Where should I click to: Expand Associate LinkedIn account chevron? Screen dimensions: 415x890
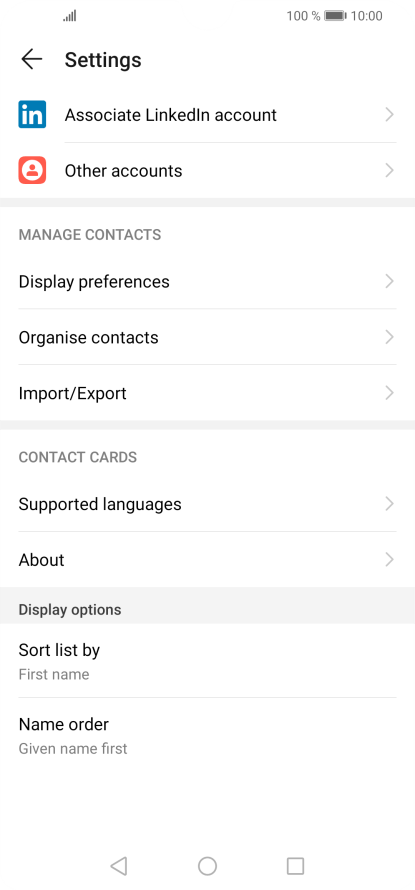pyautogui.click(x=389, y=115)
